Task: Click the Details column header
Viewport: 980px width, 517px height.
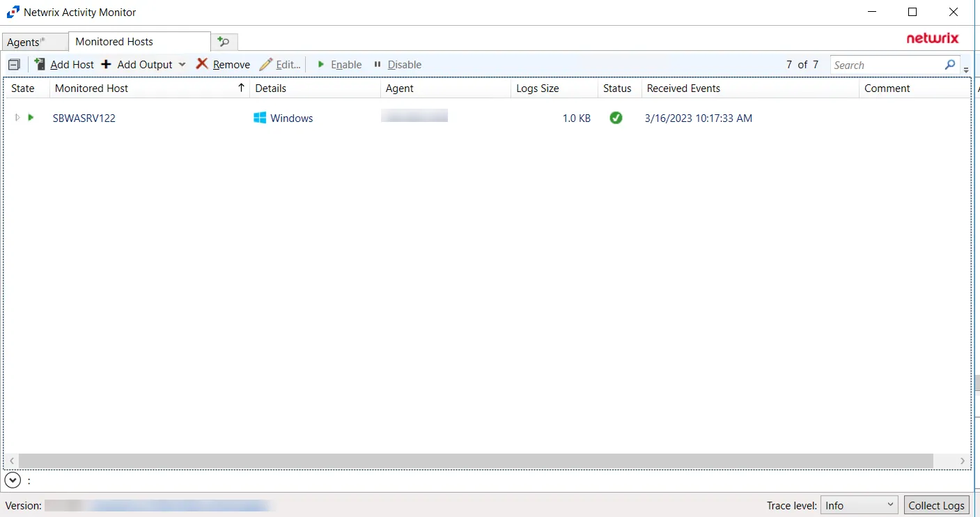Action: [316, 88]
